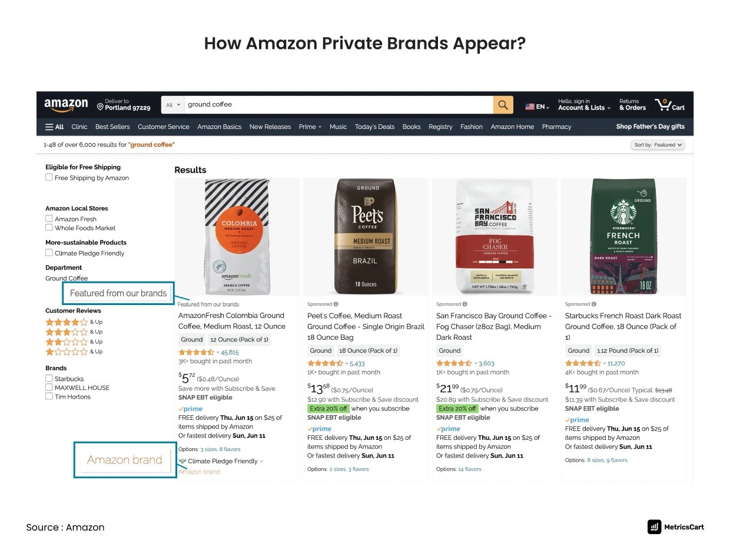Open the Sort by Featured dropdown
This screenshot has width=730, height=560.
tap(658, 144)
